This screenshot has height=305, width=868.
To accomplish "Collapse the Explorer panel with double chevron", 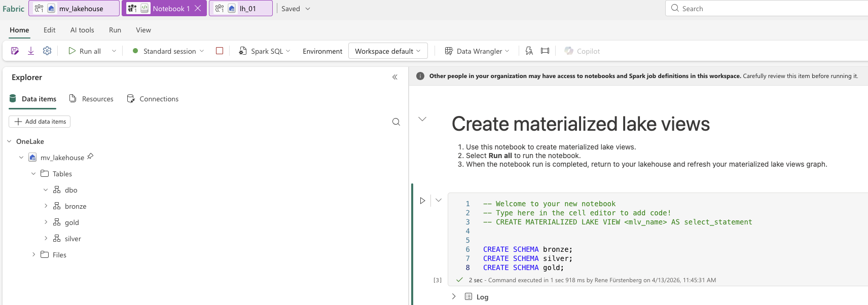I will [395, 77].
